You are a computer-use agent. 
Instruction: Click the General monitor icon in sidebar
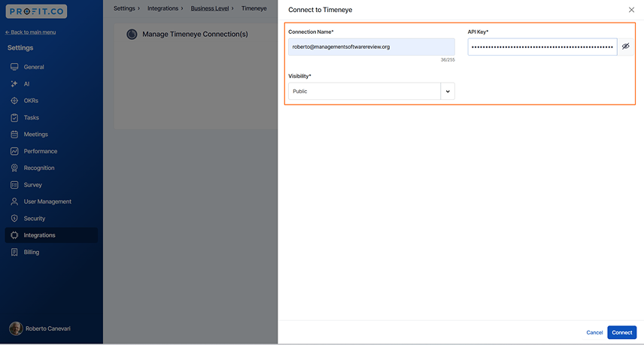click(14, 67)
